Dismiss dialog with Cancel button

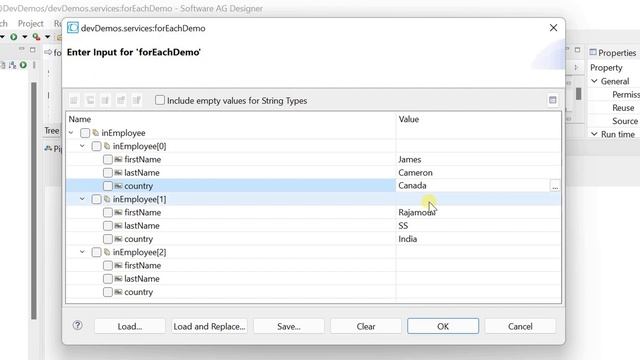click(x=520, y=326)
